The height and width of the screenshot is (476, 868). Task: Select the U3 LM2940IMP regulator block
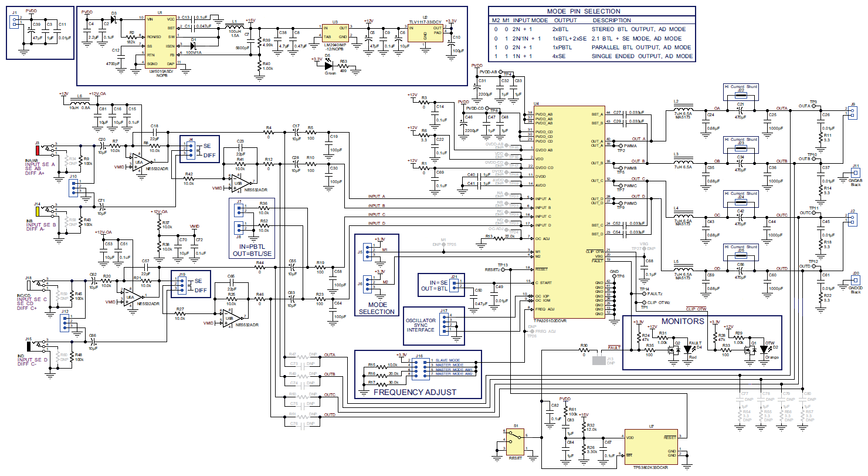coord(335,32)
